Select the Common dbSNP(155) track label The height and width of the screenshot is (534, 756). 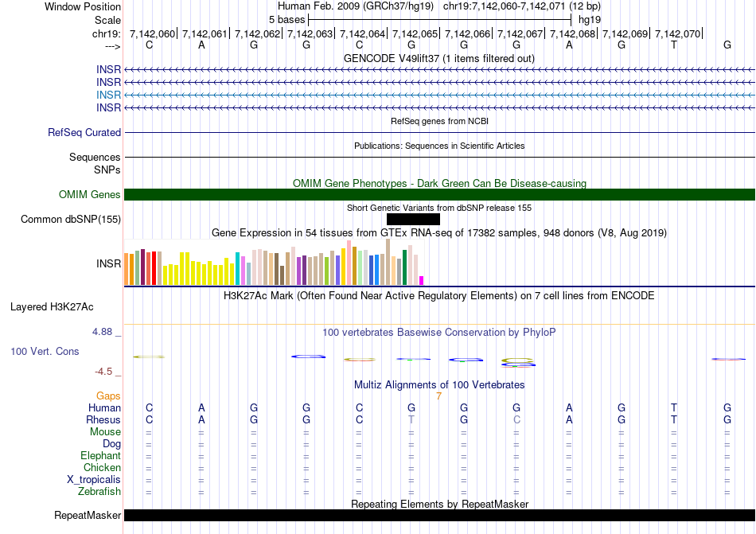(x=71, y=220)
